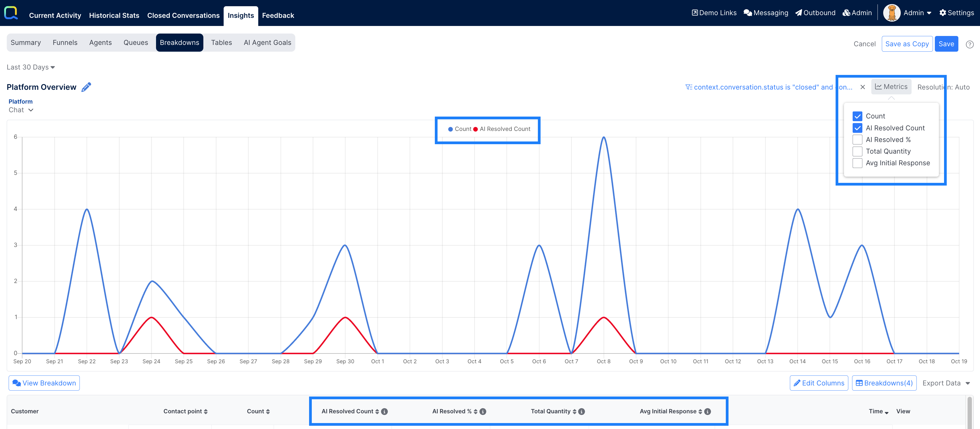Image resolution: width=980 pixels, height=429 pixels.
Task: Check the Avg Initial Response checkbox
Action: coord(857,163)
